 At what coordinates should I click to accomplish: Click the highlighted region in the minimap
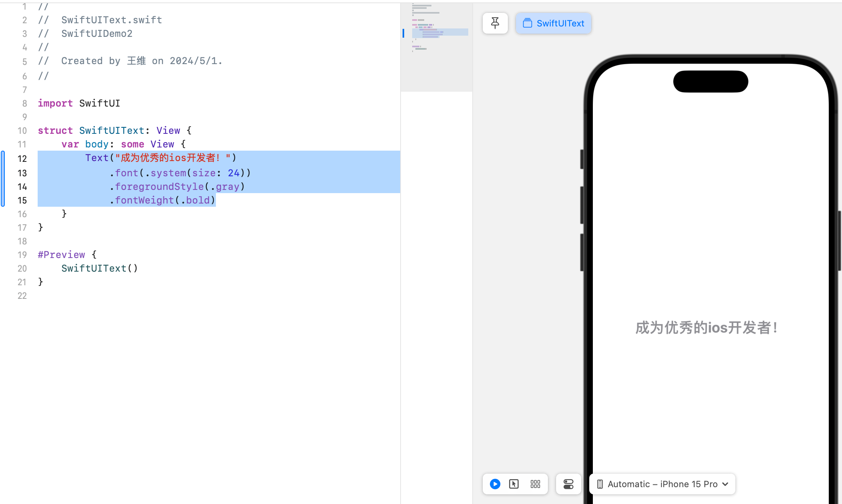(x=440, y=32)
